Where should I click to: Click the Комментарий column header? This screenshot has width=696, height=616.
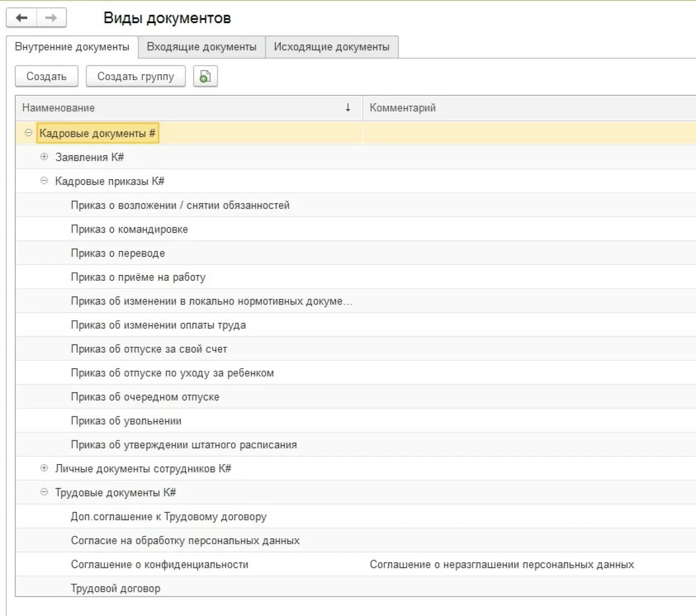[x=403, y=108]
